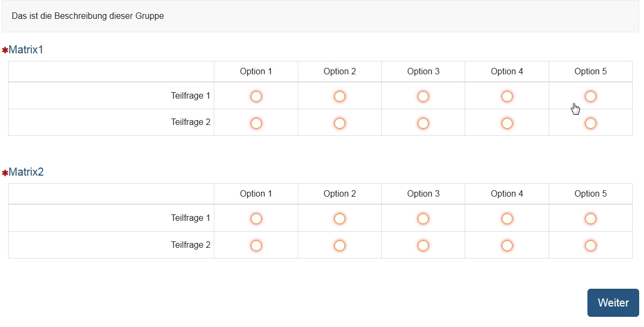Pick Option 4 for Matrix2 Teilfrage 1
This screenshot has height=327, width=644.
click(x=507, y=219)
